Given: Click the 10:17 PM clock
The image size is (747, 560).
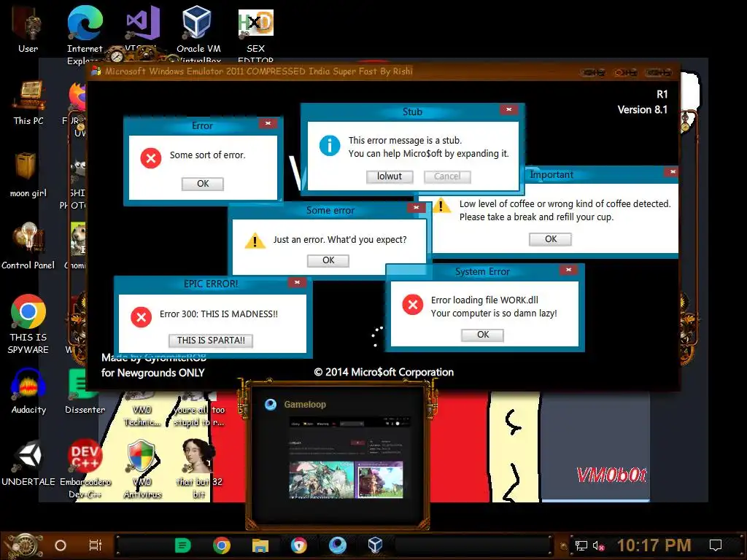Looking at the screenshot, I should [654, 545].
